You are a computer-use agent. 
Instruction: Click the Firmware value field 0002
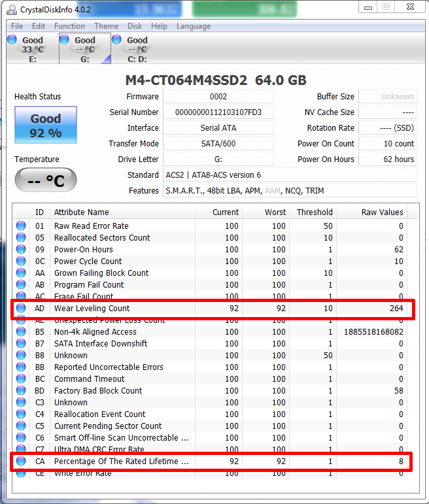(x=218, y=97)
